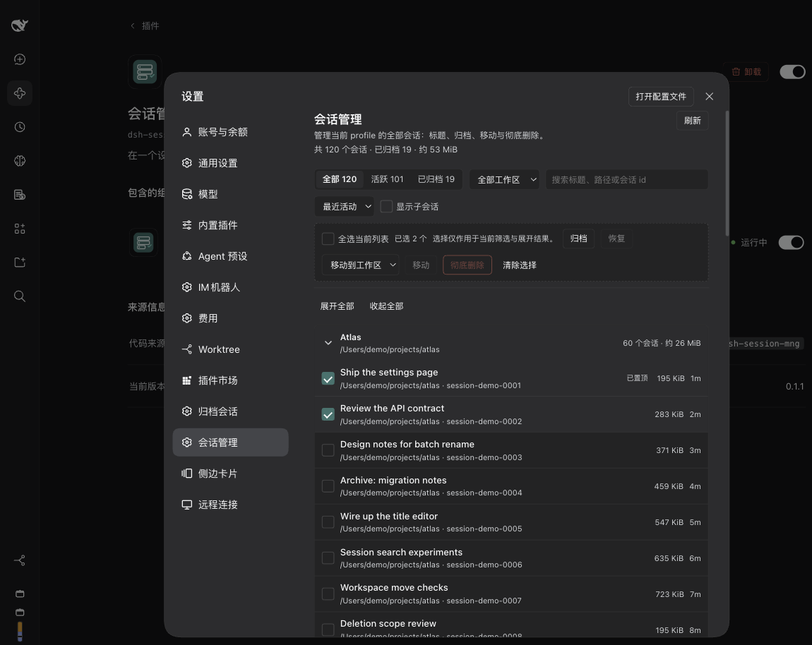
Task: Open 最近活动 sort dropdown
Action: point(345,207)
